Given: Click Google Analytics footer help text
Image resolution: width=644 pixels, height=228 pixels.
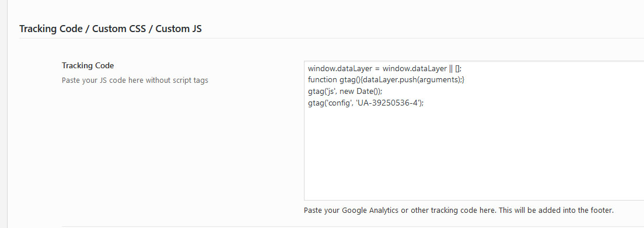Looking at the screenshot, I should click(x=459, y=211).
